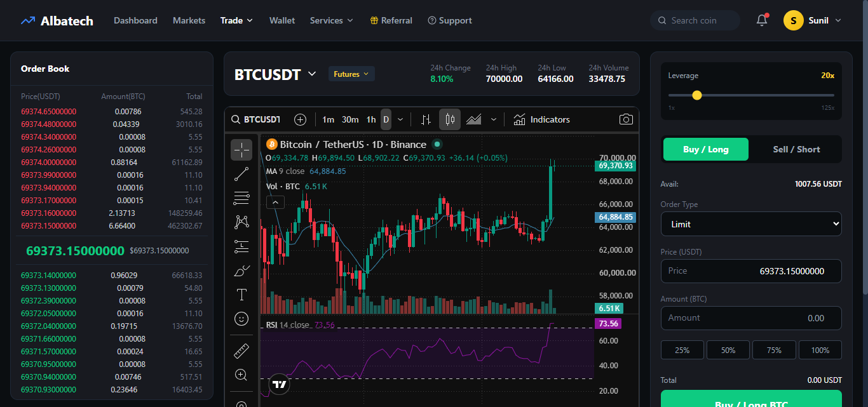Adjust the Leverage slider handle
Viewport: 868px width, 407px height.
point(697,95)
